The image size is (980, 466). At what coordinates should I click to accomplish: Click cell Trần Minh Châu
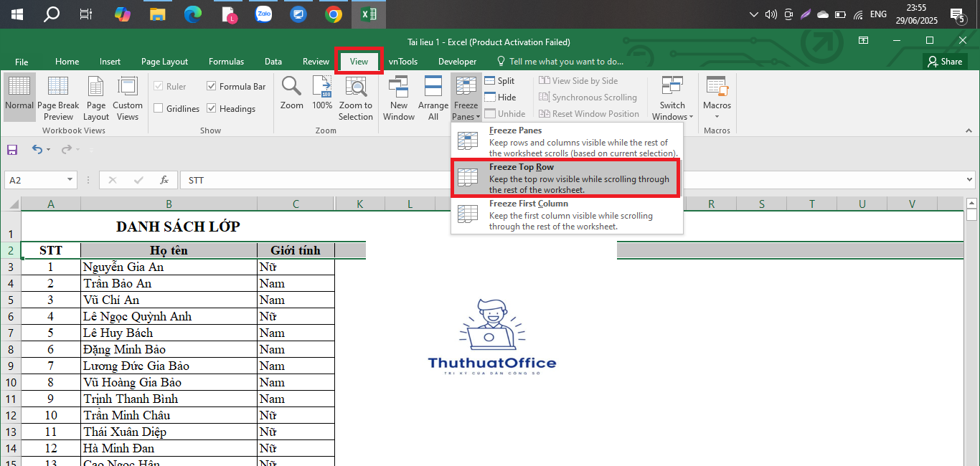169,415
